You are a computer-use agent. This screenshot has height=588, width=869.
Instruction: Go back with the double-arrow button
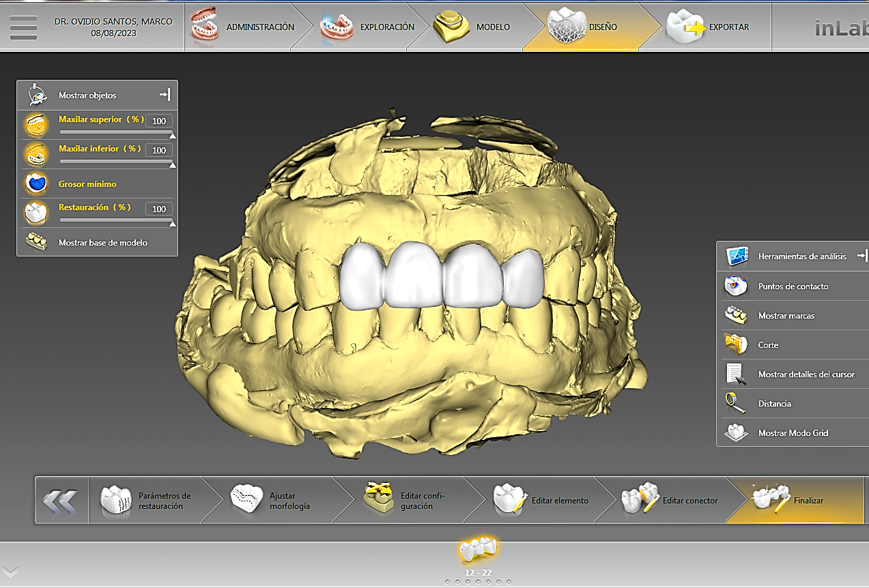pyautogui.click(x=62, y=500)
